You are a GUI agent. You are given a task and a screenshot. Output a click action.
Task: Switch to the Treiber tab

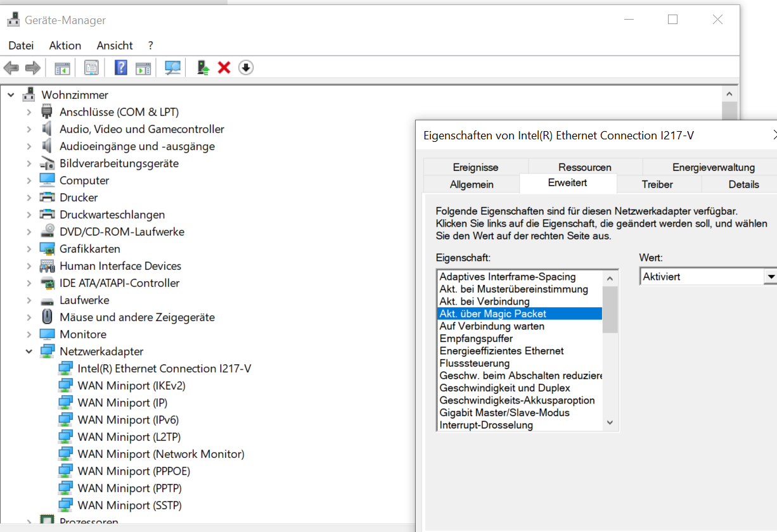coord(657,184)
